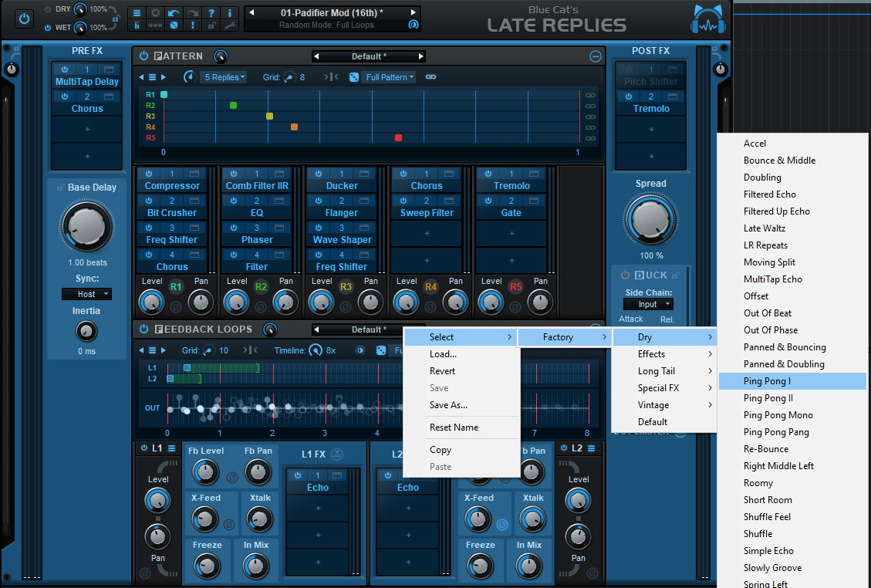Viewport: 871px width, 588px height.
Task: Click the undo arrow in top toolbar
Action: pyautogui.click(x=174, y=13)
